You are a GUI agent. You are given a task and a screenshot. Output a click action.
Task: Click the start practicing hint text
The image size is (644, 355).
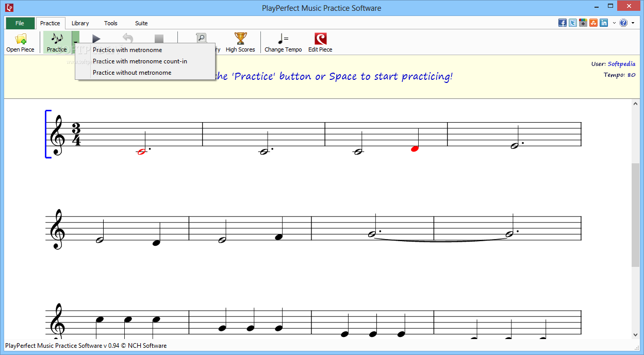click(333, 76)
